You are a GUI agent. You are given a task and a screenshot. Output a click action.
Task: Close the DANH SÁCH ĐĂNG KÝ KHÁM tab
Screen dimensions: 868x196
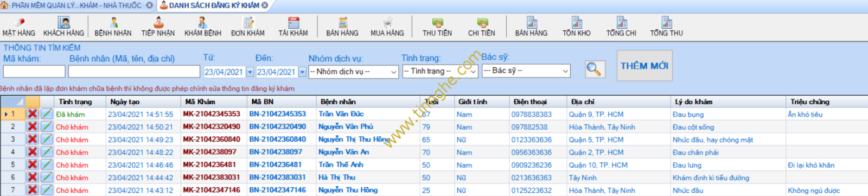(x=265, y=5)
